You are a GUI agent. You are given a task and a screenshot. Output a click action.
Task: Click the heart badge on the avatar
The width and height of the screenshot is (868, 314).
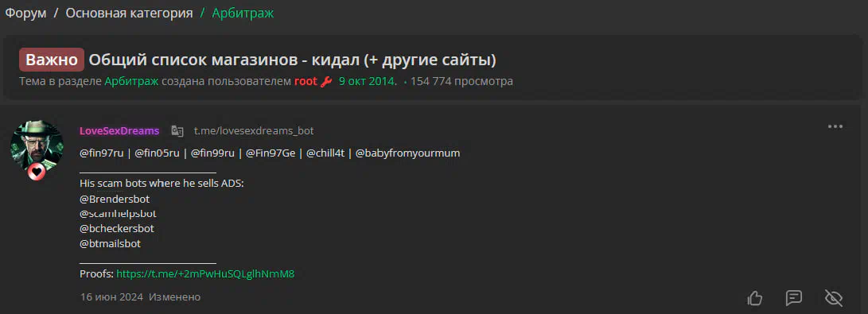37,173
